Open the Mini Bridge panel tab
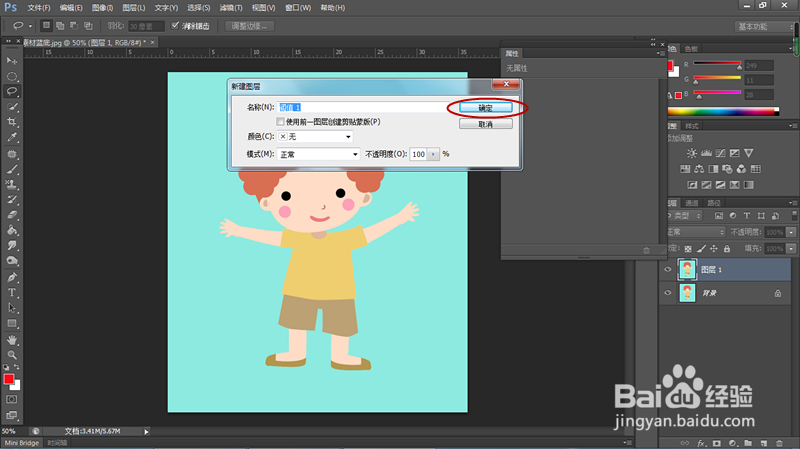Image resolution: width=800 pixels, height=449 pixels. coord(22,443)
